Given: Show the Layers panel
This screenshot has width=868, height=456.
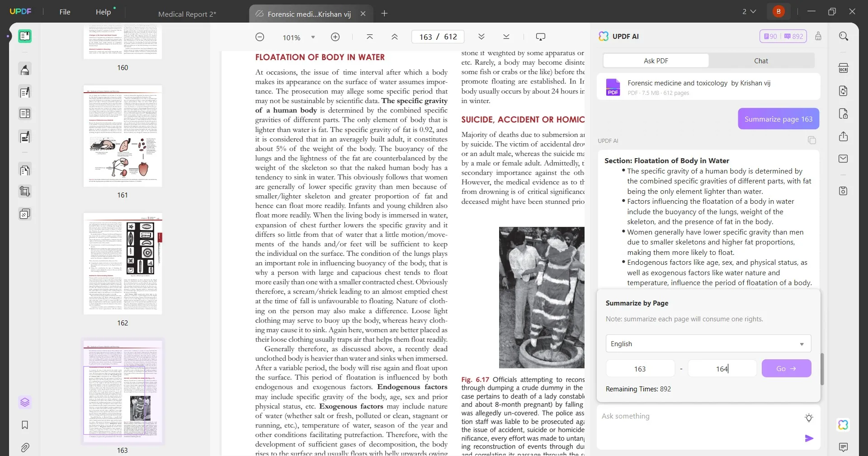Looking at the screenshot, I should coord(25,402).
